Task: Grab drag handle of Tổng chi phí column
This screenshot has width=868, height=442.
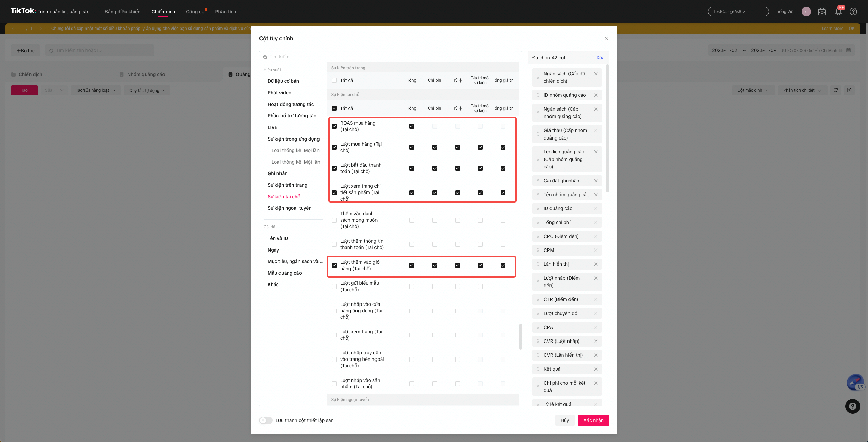Action: point(538,222)
